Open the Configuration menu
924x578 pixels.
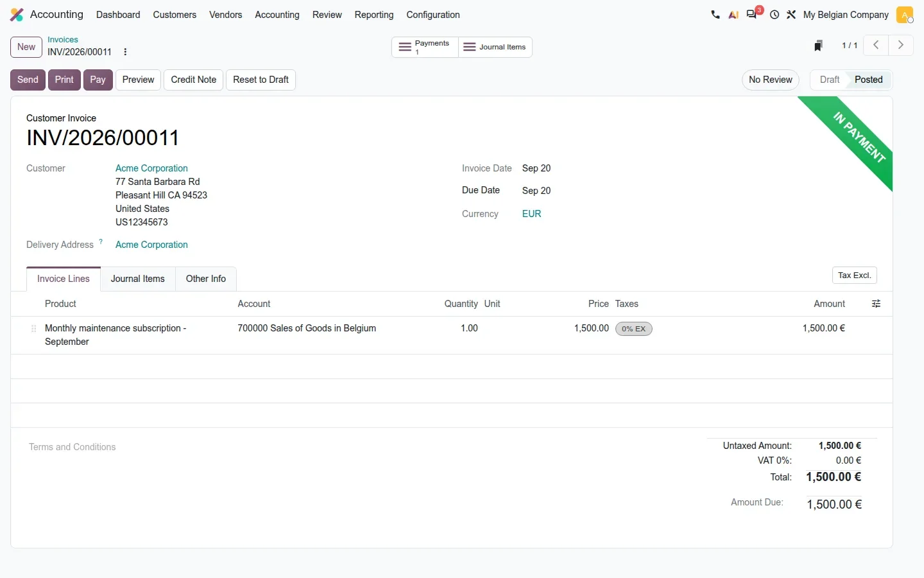click(x=433, y=15)
